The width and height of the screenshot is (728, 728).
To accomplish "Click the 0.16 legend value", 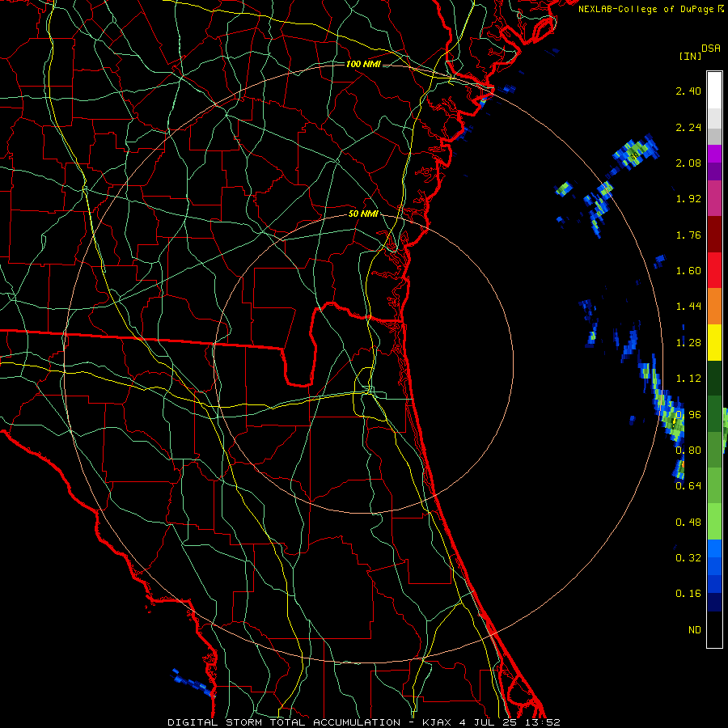I will 688,594.
